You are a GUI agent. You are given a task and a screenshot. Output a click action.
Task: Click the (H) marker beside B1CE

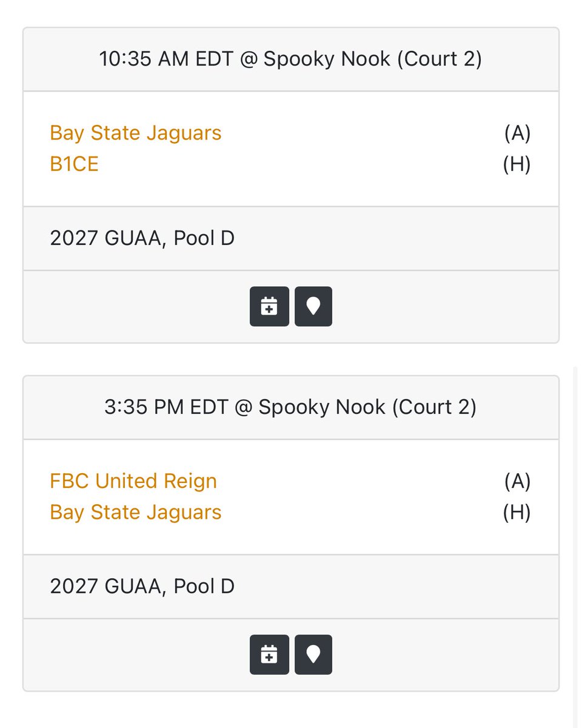[517, 164]
